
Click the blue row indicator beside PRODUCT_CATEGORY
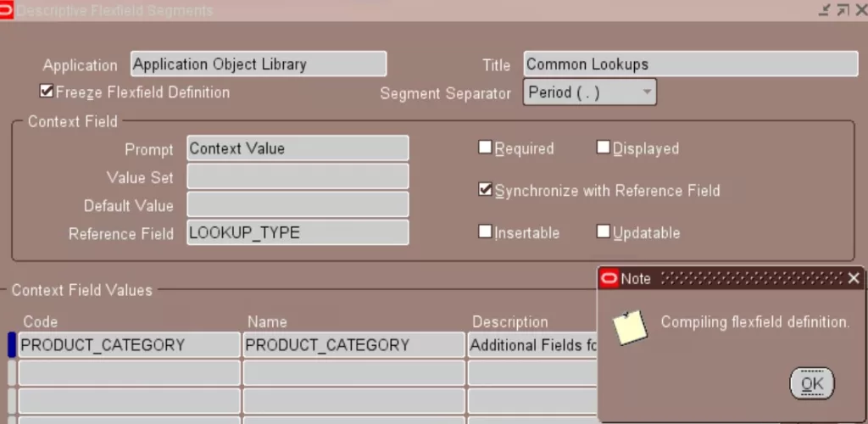[12, 345]
